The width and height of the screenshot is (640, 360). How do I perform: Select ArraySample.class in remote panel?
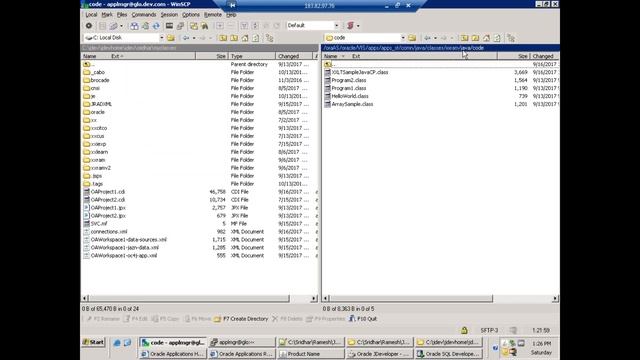352,104
